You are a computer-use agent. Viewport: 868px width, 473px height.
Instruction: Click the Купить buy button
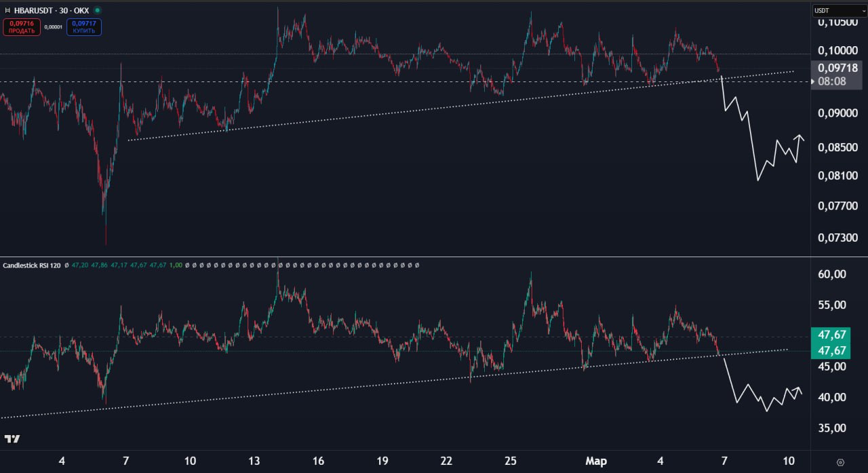84,27
